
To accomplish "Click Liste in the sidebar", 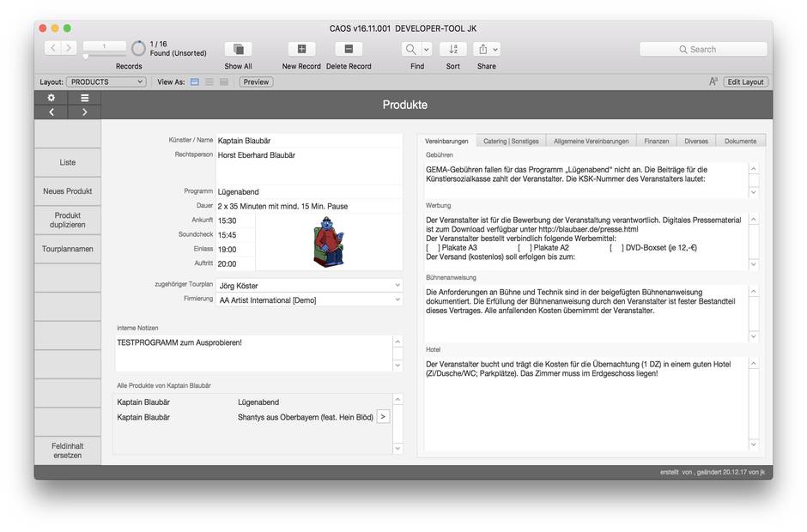I will (x=68, y=162).
